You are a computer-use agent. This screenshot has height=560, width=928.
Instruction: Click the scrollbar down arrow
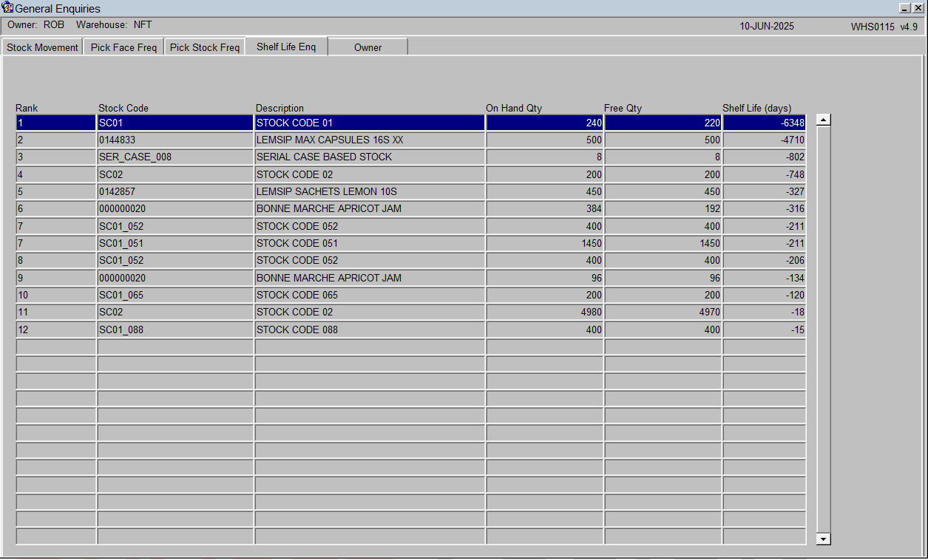click(824, 539)
